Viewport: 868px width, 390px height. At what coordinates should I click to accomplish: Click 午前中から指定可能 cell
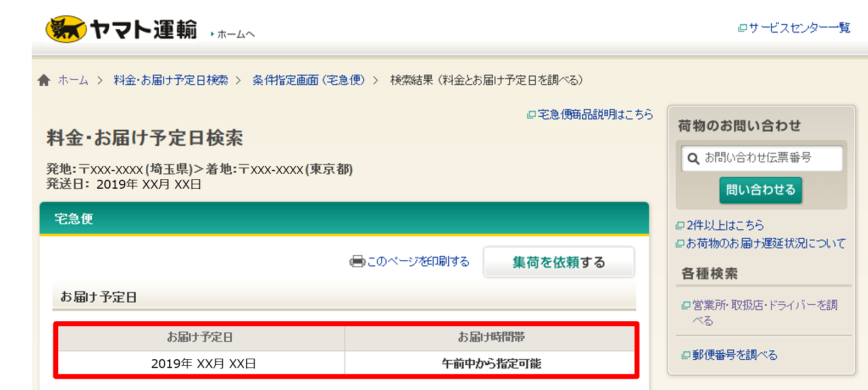[491, 364]
